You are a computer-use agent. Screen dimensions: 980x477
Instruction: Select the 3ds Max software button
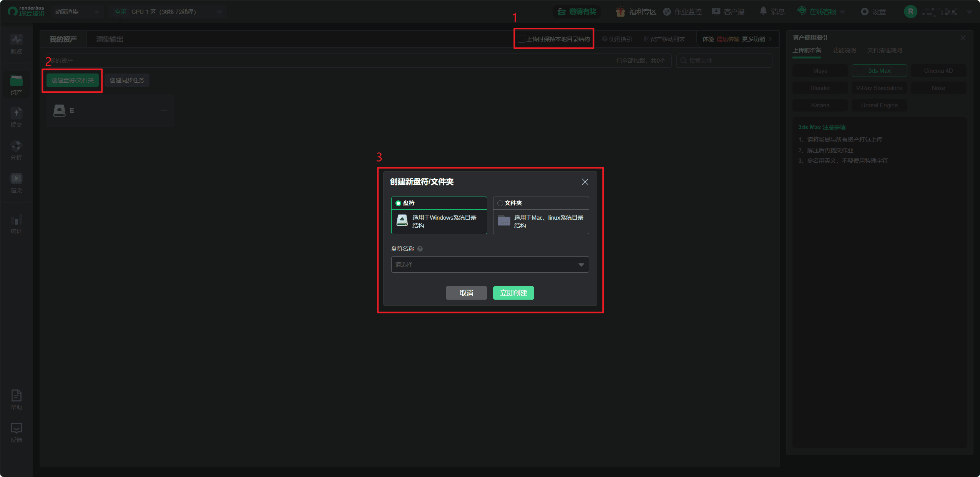tap(879, 71)
